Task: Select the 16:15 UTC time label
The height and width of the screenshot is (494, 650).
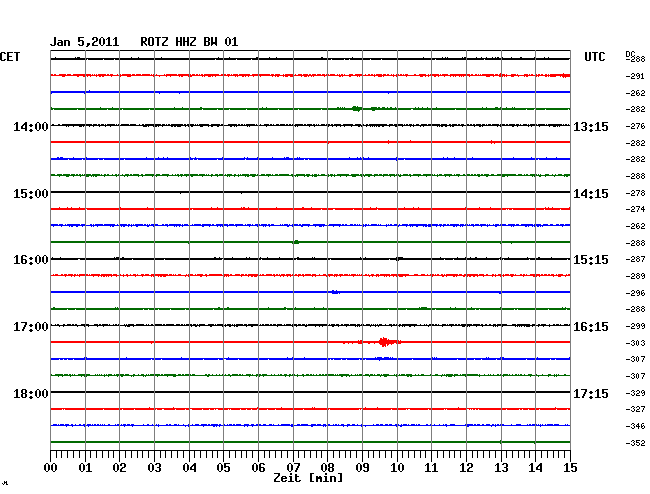Action: [x=591, y=327]
